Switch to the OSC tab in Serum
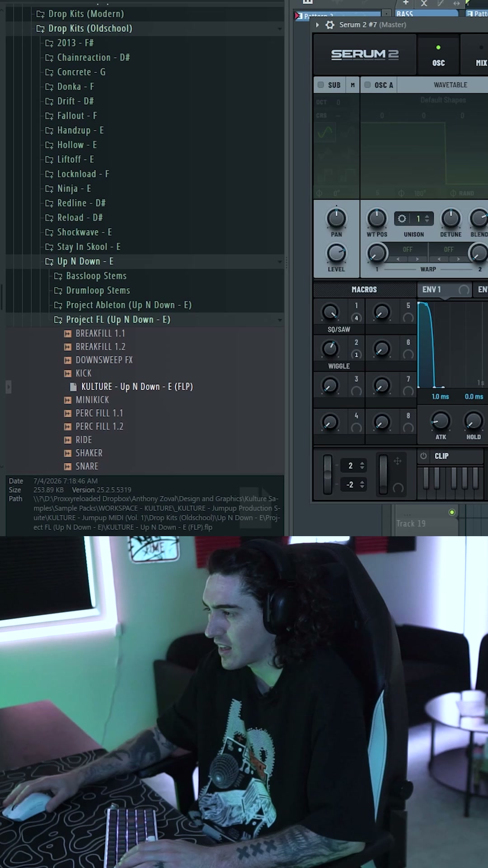 [x=438, y=56]
